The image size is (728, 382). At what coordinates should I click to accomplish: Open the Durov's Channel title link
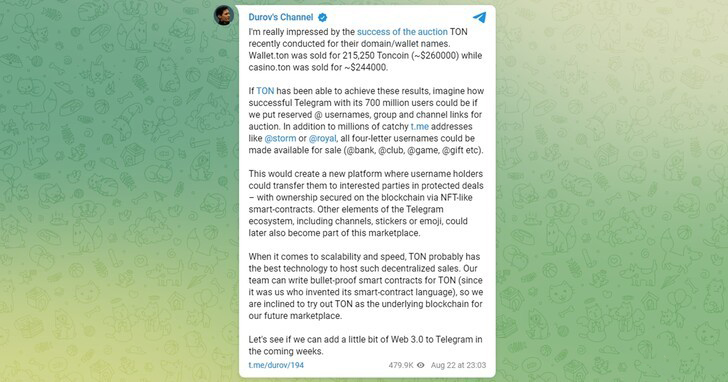[x=280, y=17]
